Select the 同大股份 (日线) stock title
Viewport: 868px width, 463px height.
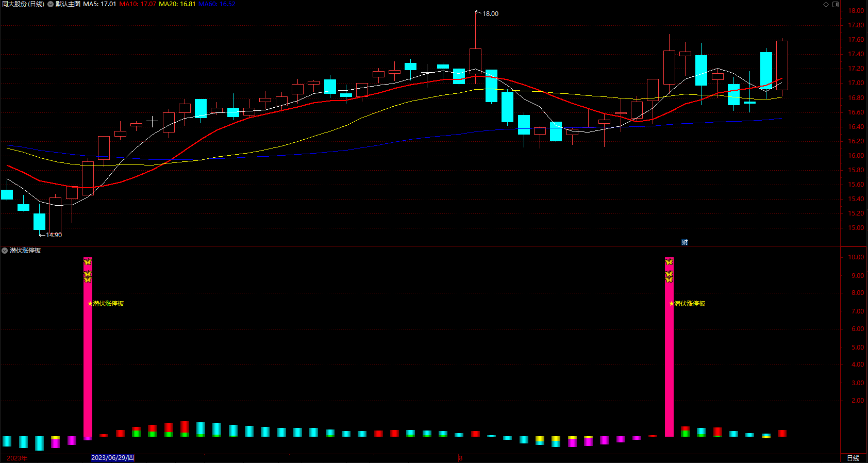click(23, 4)
